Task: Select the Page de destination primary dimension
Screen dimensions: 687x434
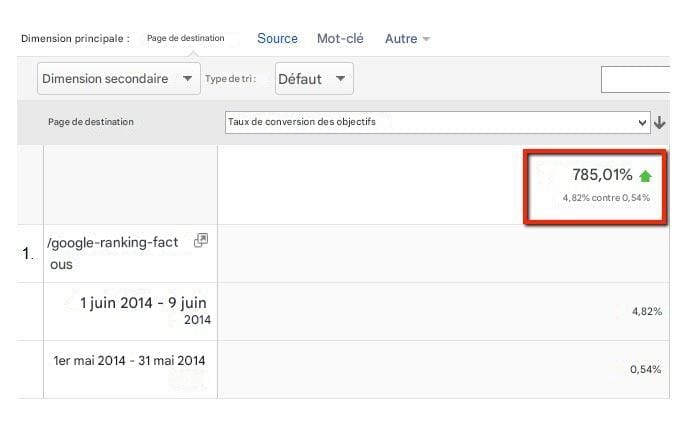Action: point(185,38)
